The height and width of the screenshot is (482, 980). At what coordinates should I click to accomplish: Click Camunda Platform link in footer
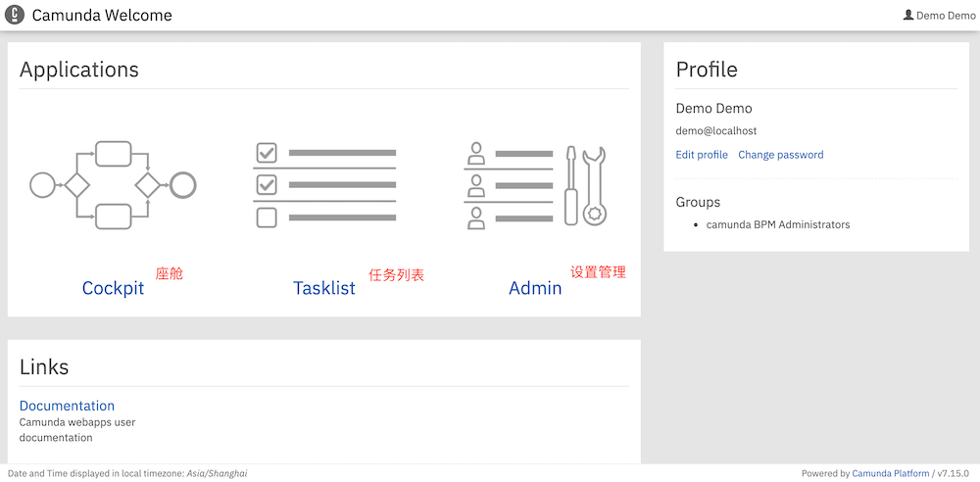point(891,473)
